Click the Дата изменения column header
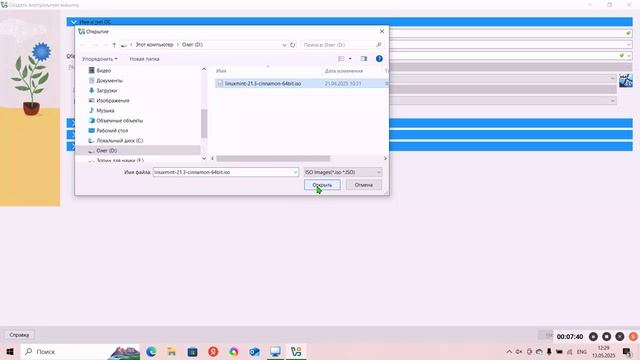 click(344, 71)
